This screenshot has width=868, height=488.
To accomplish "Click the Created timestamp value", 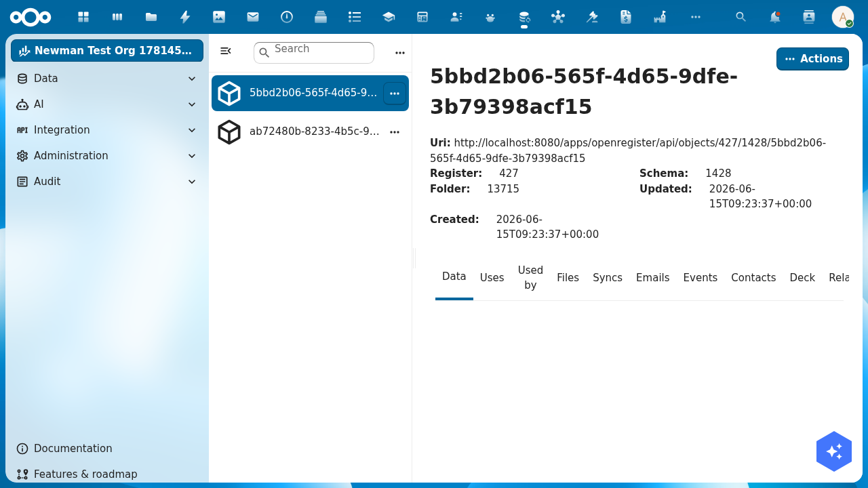I will tap(547, 227).
